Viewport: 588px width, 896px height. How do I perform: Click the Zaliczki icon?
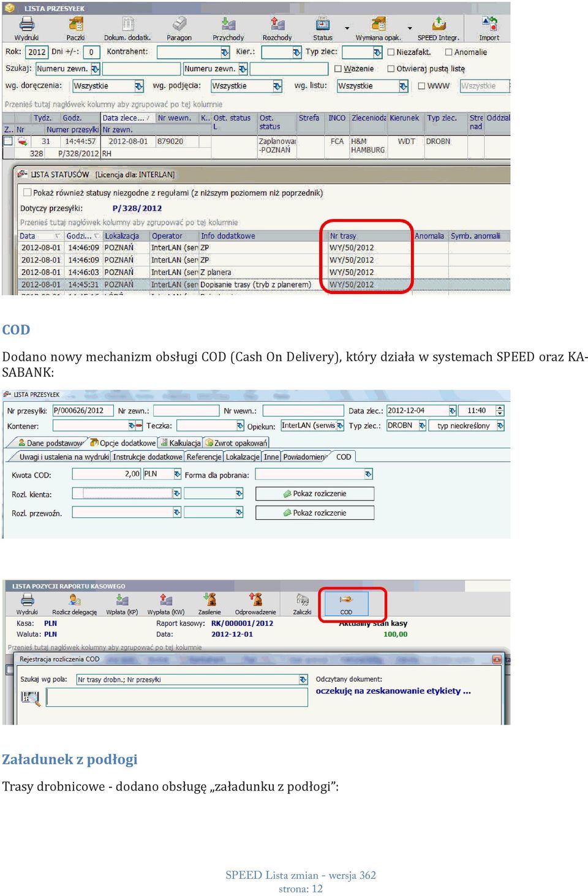click(x=302, y=604)
